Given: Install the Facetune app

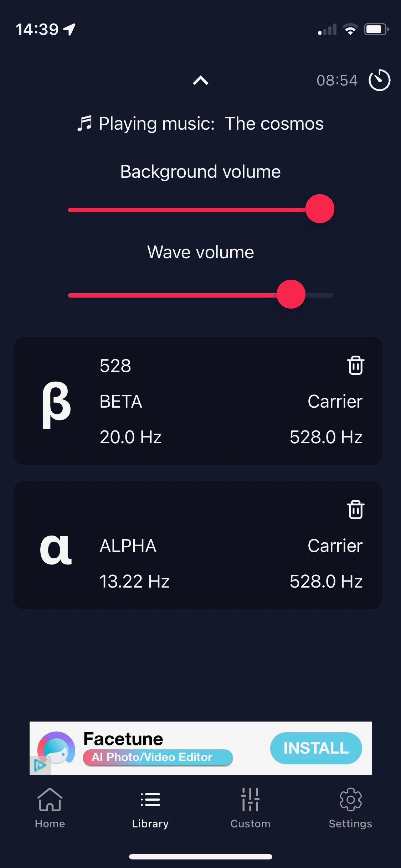Looking at the screenshot, I should point(316,748).
